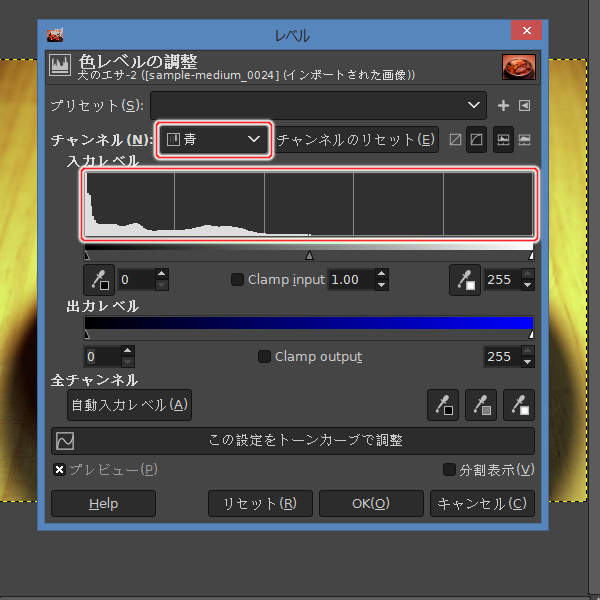This screenshot has width=600, height=600.
Task: Increase low input value stepper
Action: 161,274
